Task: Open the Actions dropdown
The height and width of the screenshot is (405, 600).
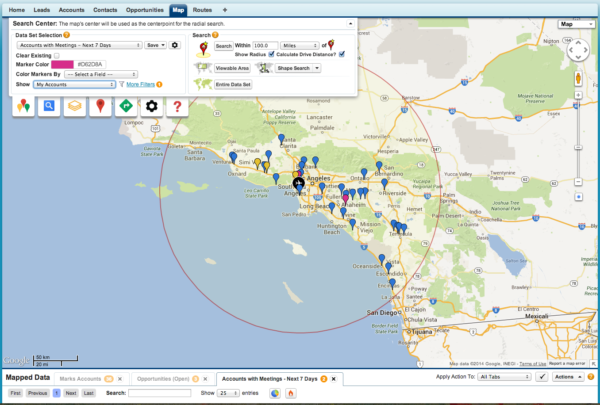Action: (x=568, y=377)
